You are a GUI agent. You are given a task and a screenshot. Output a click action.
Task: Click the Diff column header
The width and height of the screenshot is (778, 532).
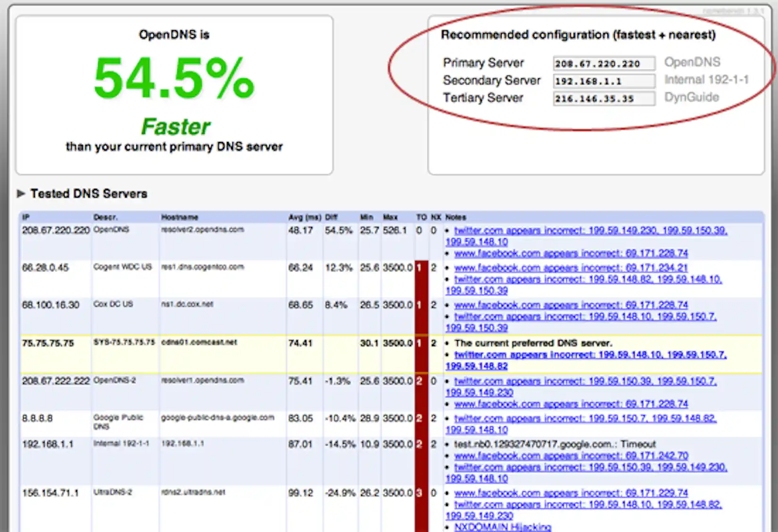(x=331, y=217)
